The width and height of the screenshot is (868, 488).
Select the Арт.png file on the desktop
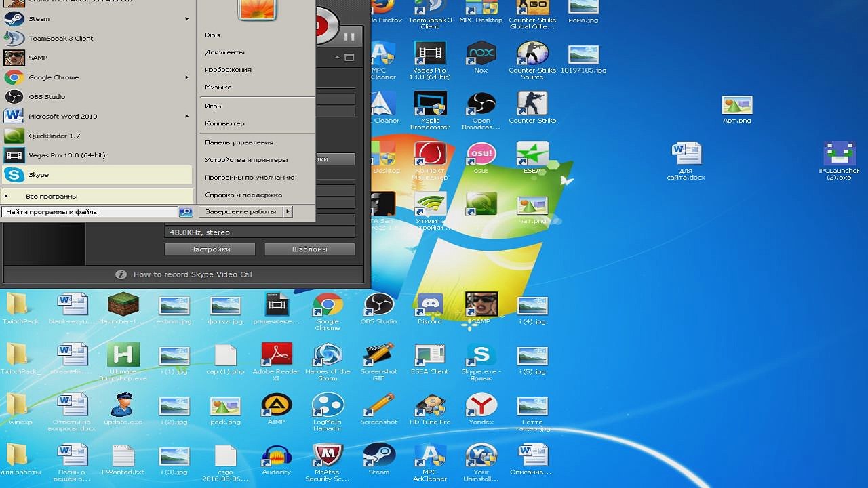tap(736, 108)
